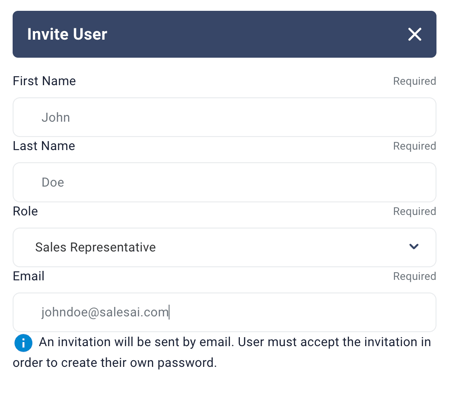Focus the First Name input field
The width and height of the screenshot is (450, 393).
(x=224, y=117)
